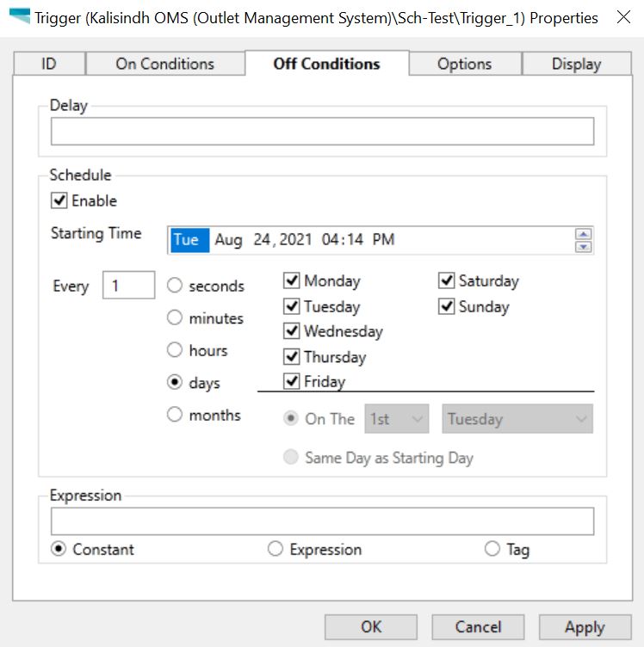Screen dimensions: 644x647
Task: Switch to the On Conditions tab
Action: pyautogui.click(x=164, y=64)
